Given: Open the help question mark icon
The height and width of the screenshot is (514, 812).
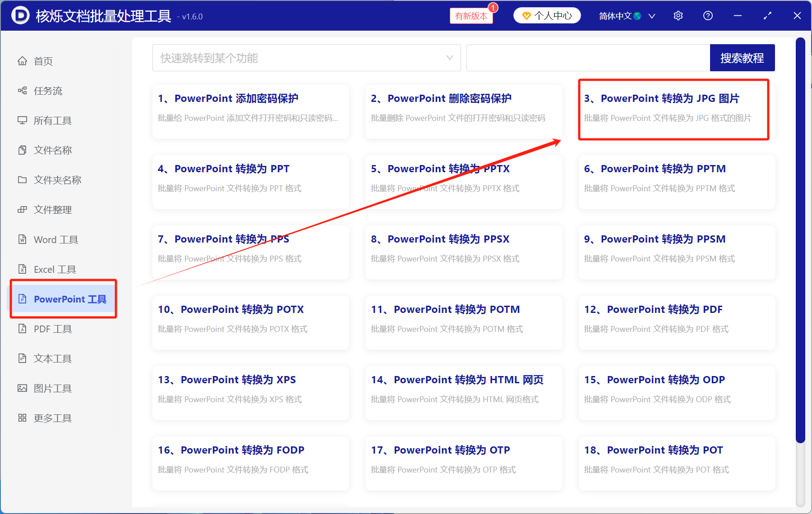Looking at the screenshot, I should click(x=708, y=16).
